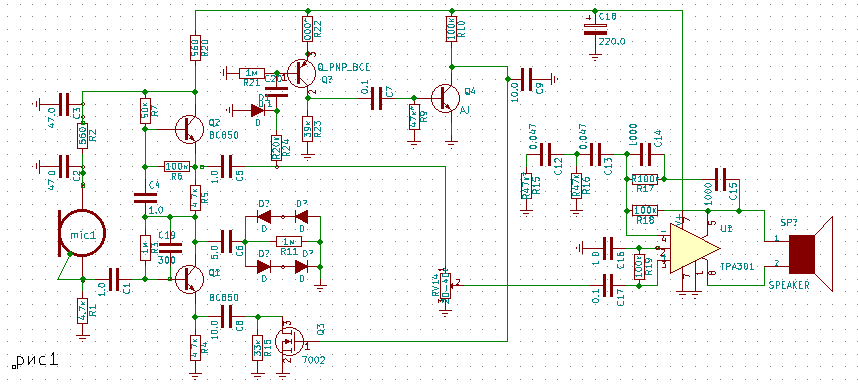The image size is (858, 389).
Task: Select the R11 1M resistor between diodes
Action: (287, 241)
